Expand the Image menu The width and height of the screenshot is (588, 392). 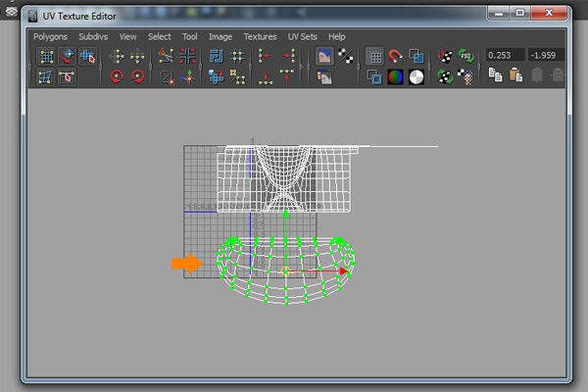pos(220,36)
